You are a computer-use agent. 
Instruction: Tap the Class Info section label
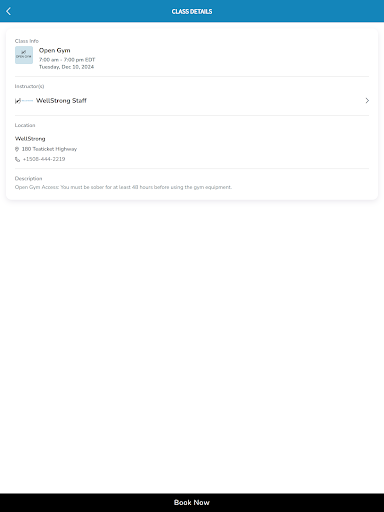pyautogui.click(x=27, y=41)
